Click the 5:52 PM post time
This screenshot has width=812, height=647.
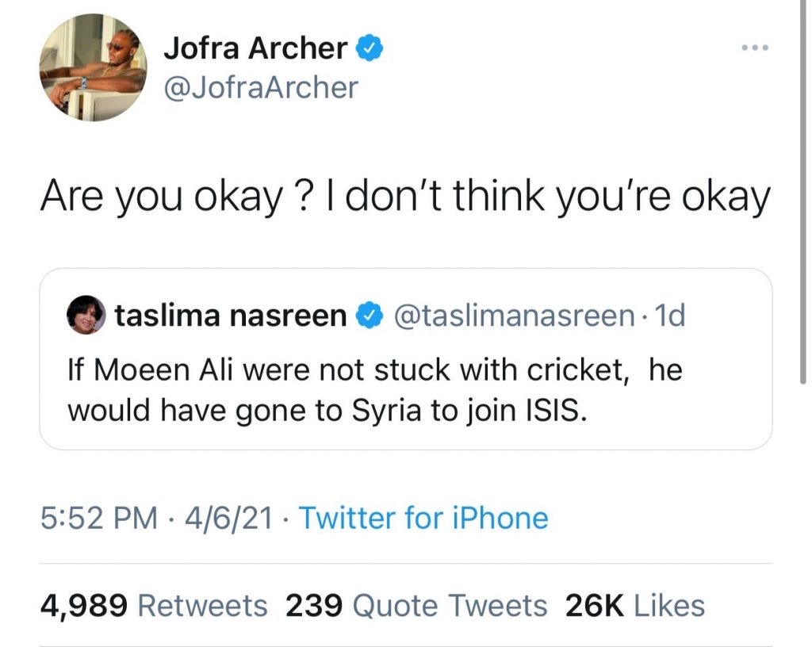pyautogui.click(x=99, y=519)
